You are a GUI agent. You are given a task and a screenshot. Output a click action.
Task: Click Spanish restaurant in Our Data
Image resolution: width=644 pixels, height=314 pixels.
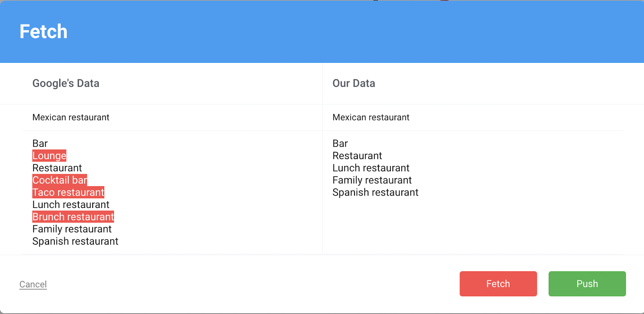(x=376, y=192)
